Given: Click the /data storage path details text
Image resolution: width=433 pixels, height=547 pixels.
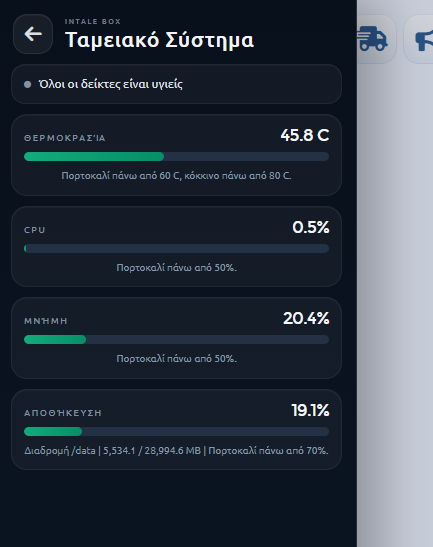Looking at the screenshot, I should 176,451.
